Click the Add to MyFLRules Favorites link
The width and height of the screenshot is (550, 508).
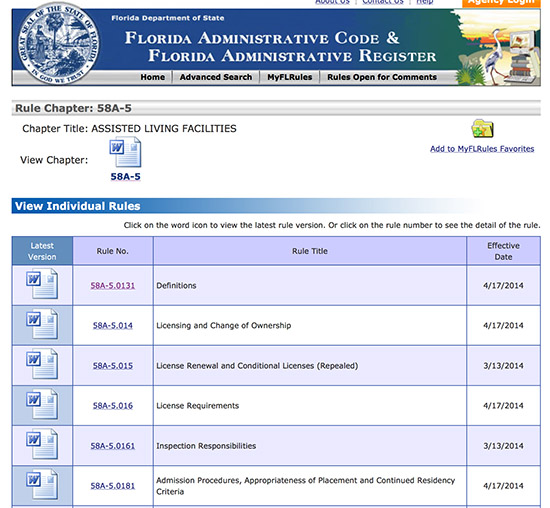482,149
